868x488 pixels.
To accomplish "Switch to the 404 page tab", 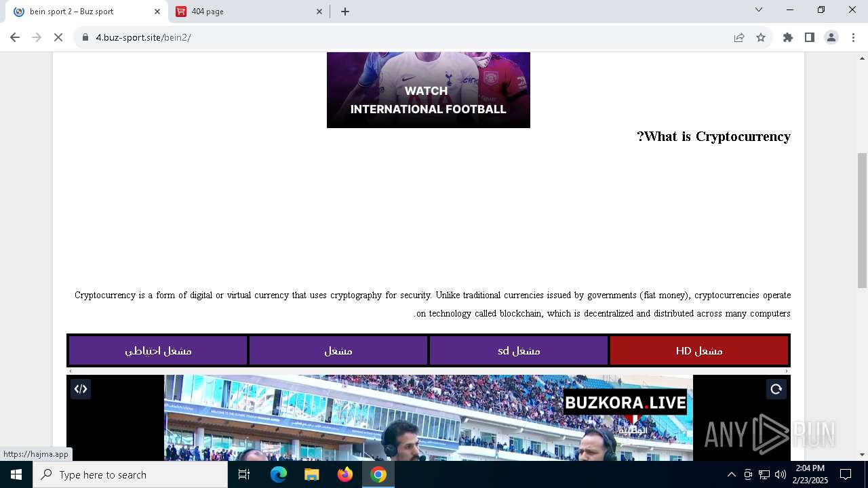I will (x=248, y=12).
